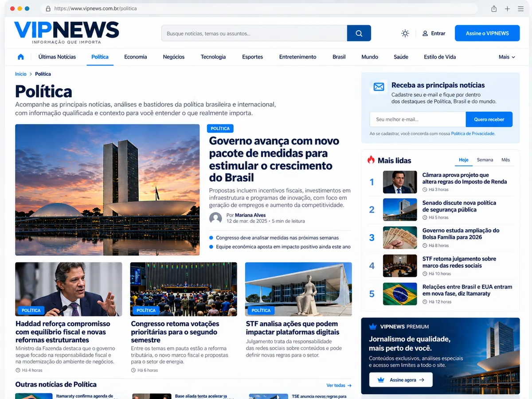Select the Política nav tab
The height and width of the screenshot is (399, 532).
(x=100, y=57)
